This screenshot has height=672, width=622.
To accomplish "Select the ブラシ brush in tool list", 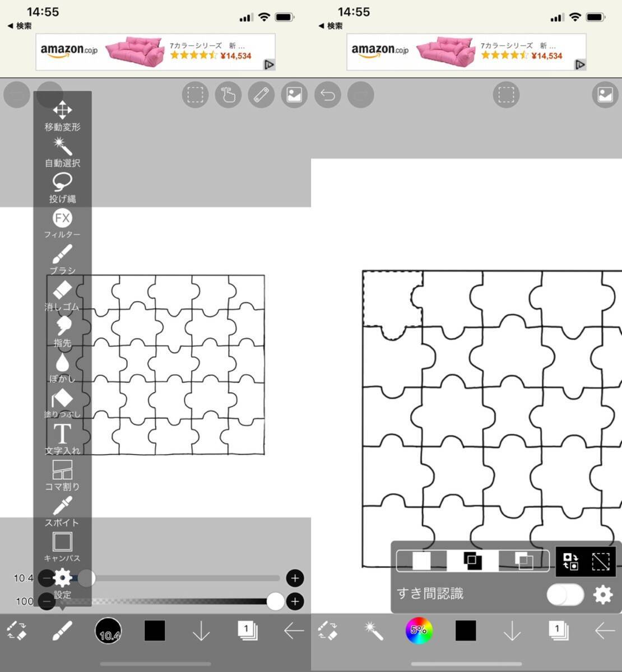I will point(62,260).
